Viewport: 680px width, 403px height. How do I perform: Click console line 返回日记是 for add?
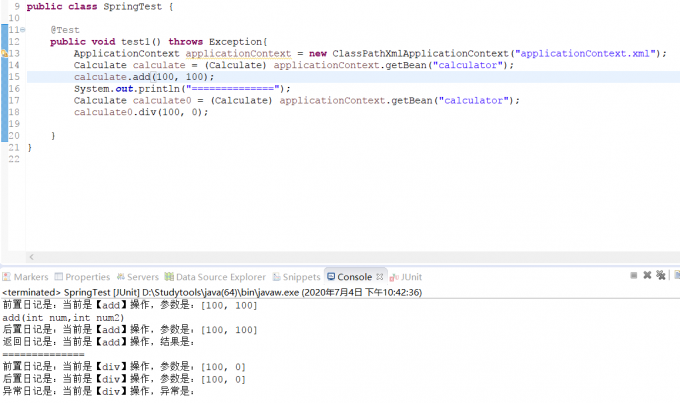[x=98, y=342]
